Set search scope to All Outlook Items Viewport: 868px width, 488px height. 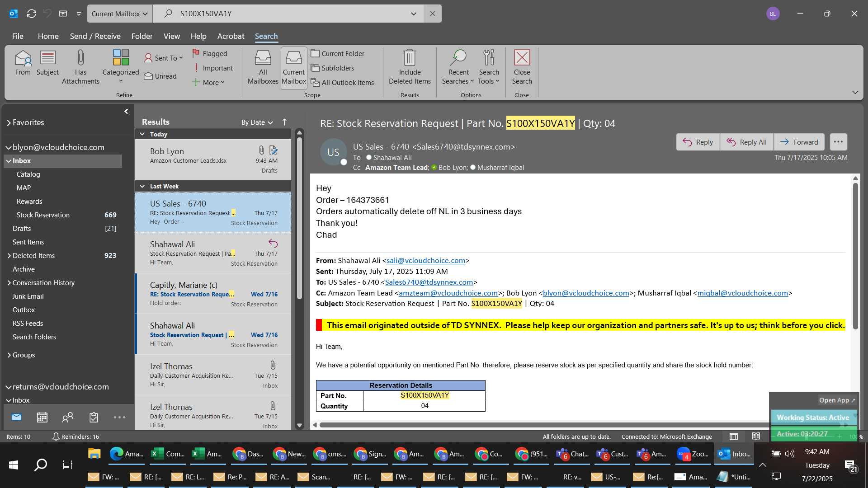342,82
